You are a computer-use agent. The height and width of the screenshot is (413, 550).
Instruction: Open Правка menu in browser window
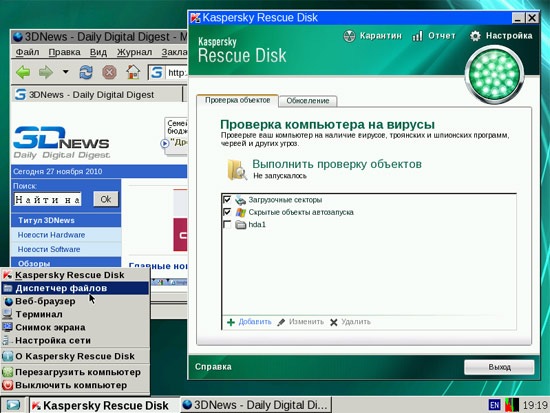tap(65, 52)
